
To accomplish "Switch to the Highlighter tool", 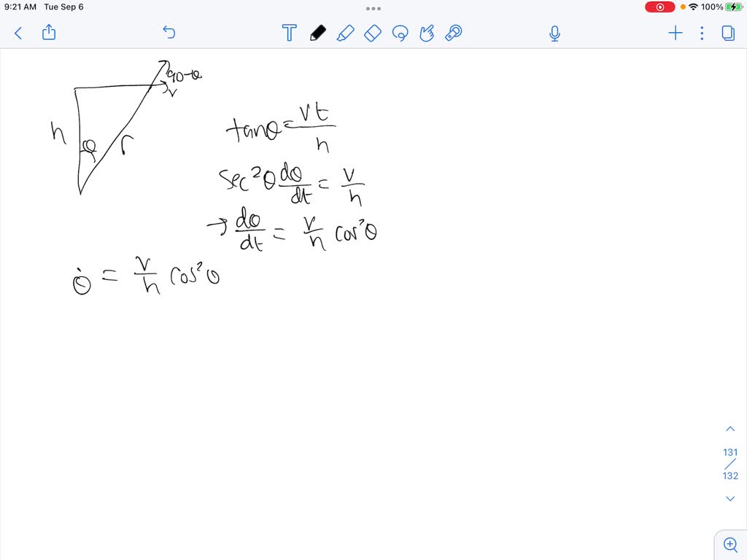I will pos(346,33).
